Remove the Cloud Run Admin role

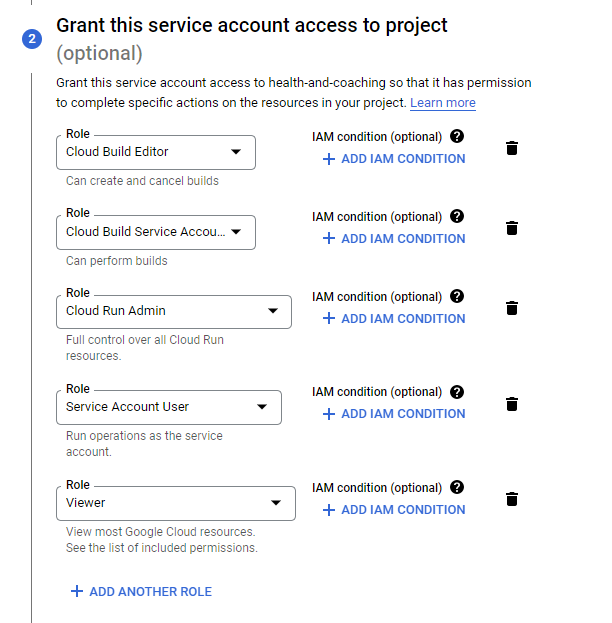click(x=512, y=308)
